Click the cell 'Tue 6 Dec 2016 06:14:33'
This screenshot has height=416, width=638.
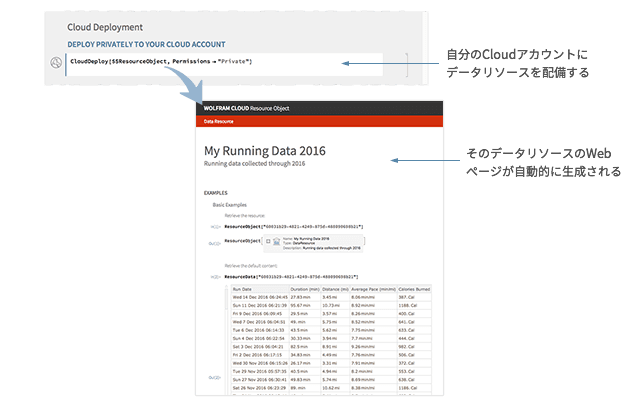[258, 330]
